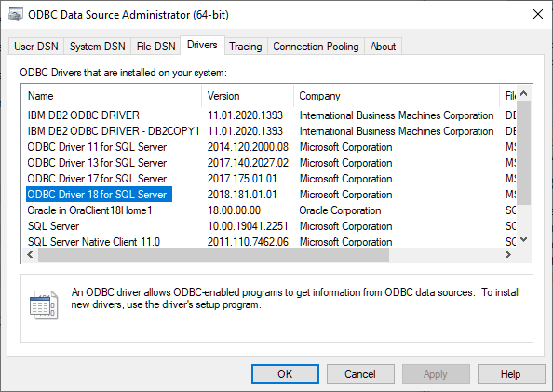Click the horizontal scrollbar left arrow
This screenshot has height=392, width=553.
pyautogui.click(x=31, y=255)
